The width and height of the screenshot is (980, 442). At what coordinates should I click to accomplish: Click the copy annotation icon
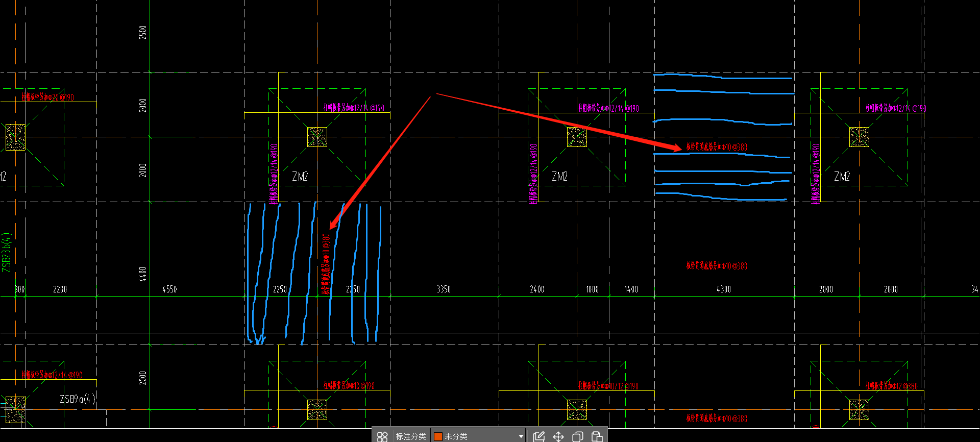click(x=578, y=436)
